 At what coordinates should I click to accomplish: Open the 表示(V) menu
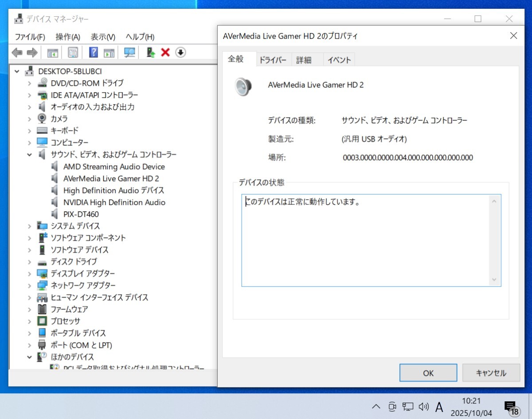point(102,37)
